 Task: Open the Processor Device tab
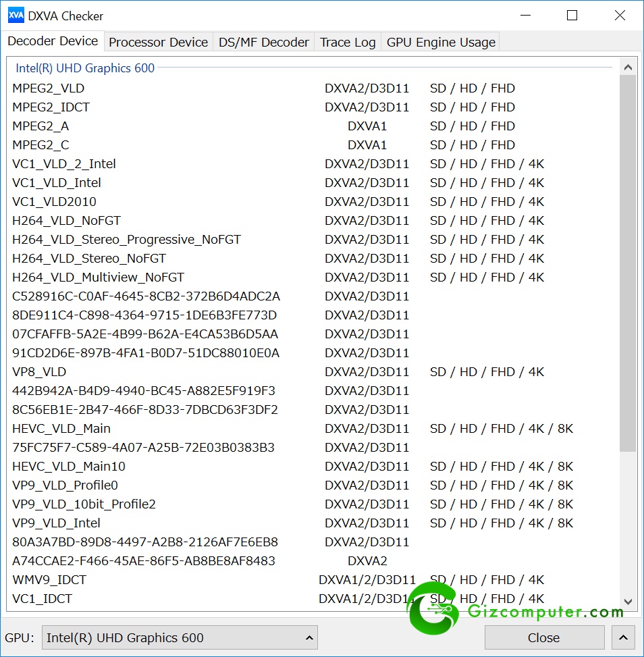(159, 42)
